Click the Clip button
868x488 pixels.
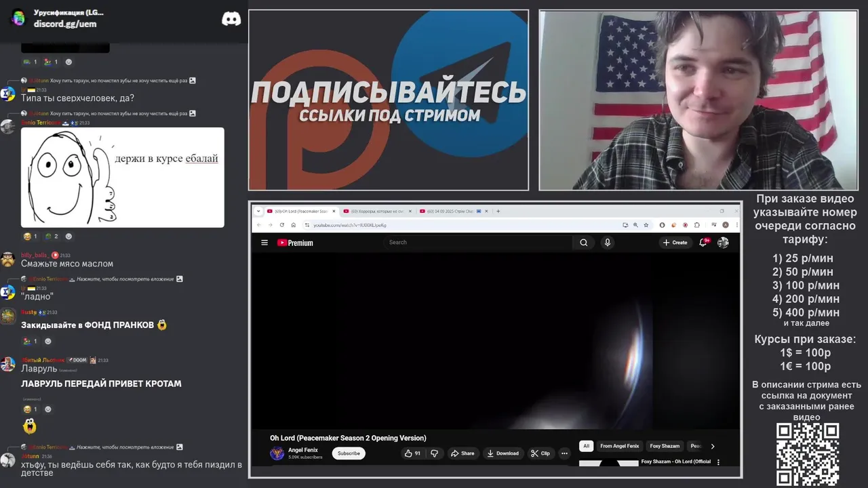coord(540,453)
